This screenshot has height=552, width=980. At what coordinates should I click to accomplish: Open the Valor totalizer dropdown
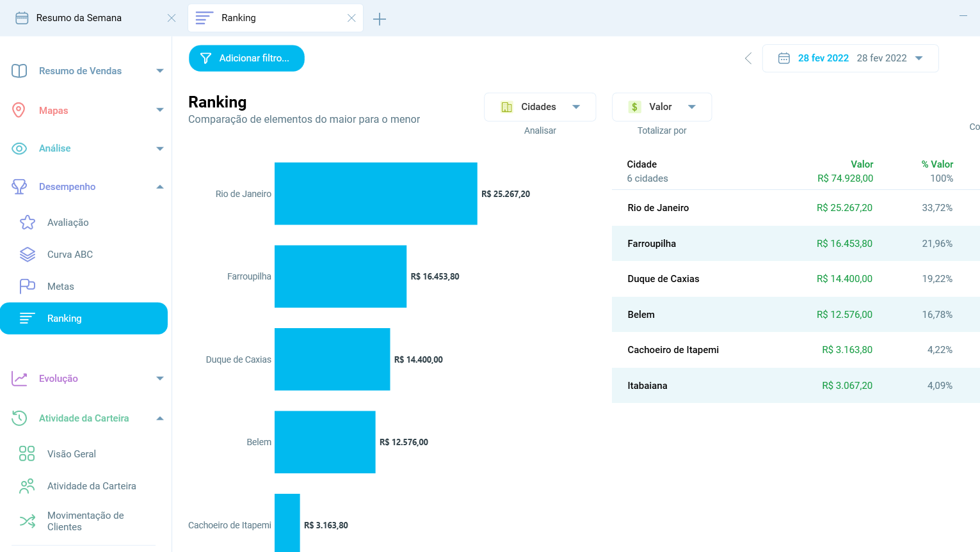[x=662, y=107]
